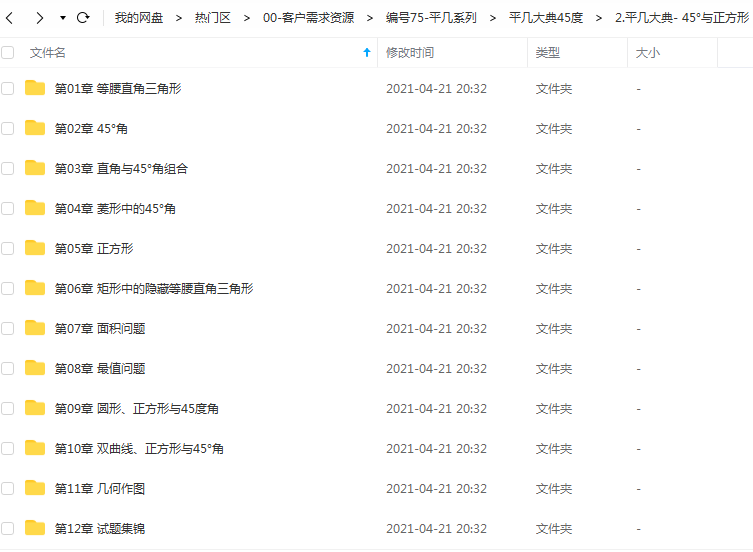Open the navigation history dropdown arrow
Image resolution: width=753 pixels, height=552 pixels.
point(62,18)
